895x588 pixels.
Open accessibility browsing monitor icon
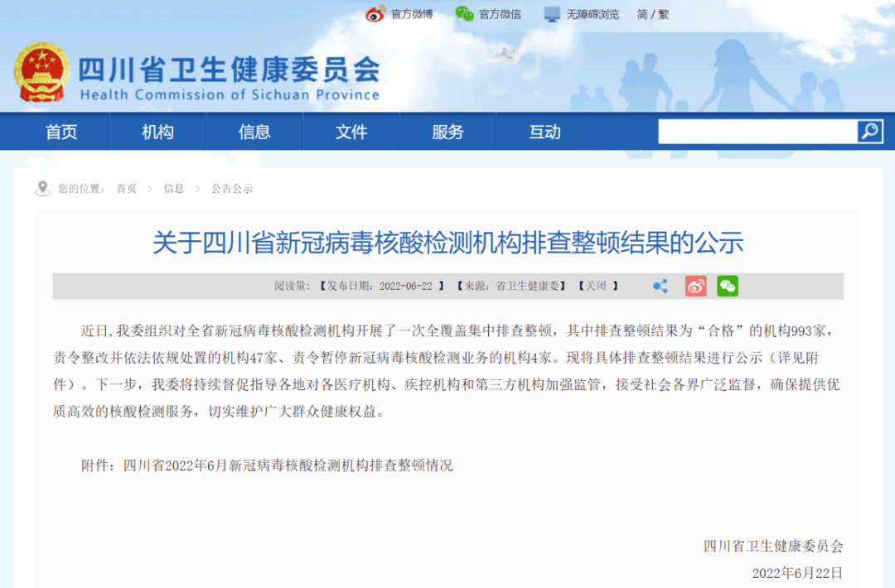click(x=552, y=14)
